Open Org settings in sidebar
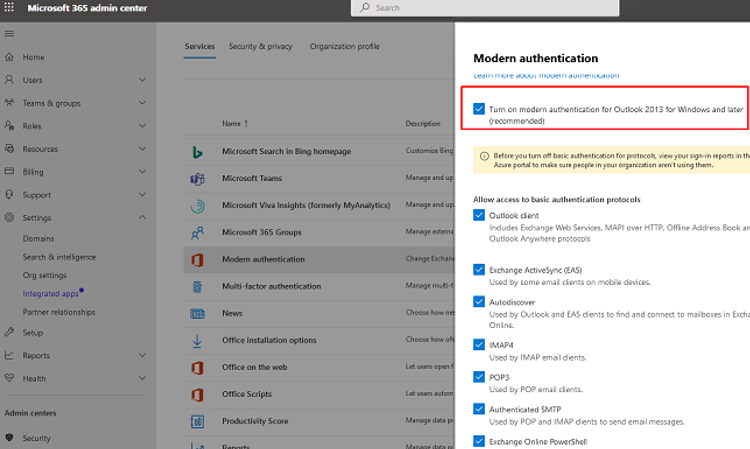Viewport: 750px width, 449px height. point(44,275)
